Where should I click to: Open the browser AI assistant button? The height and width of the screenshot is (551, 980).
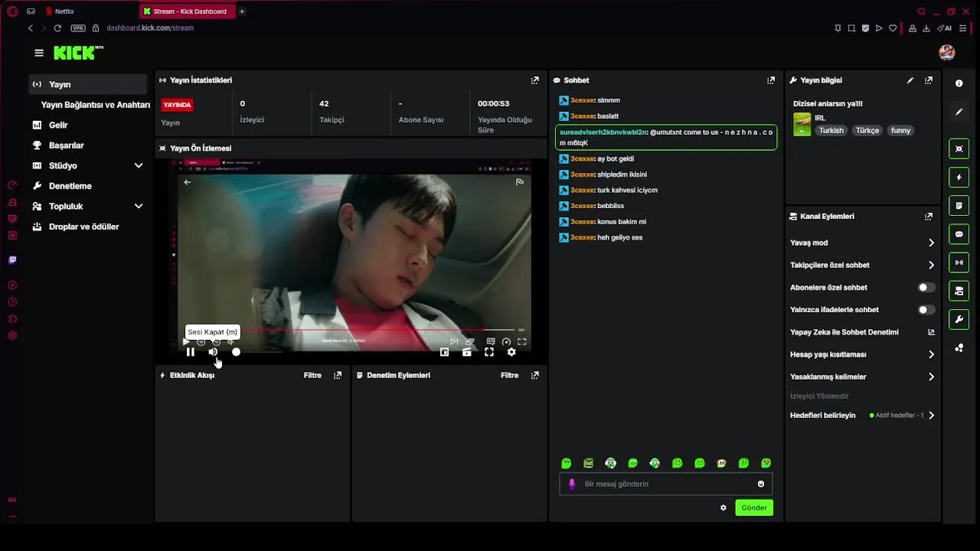945,28
